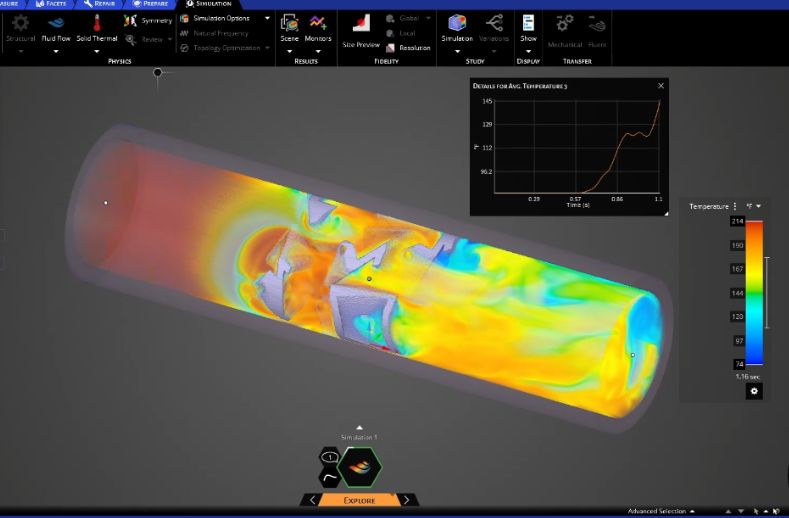This screenshot has width=789, height=518.
Task: Open legend settings gear
Action: [754, 391]
